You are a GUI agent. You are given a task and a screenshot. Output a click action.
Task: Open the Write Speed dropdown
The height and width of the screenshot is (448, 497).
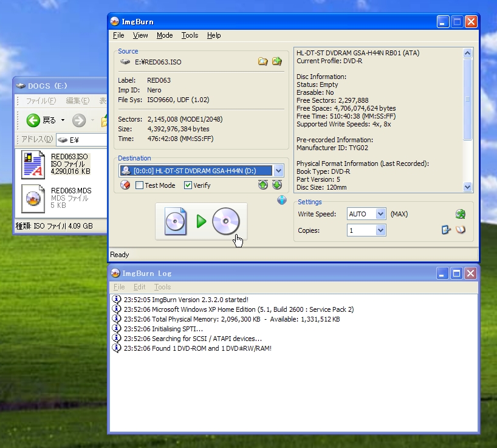tap(381, 214)
